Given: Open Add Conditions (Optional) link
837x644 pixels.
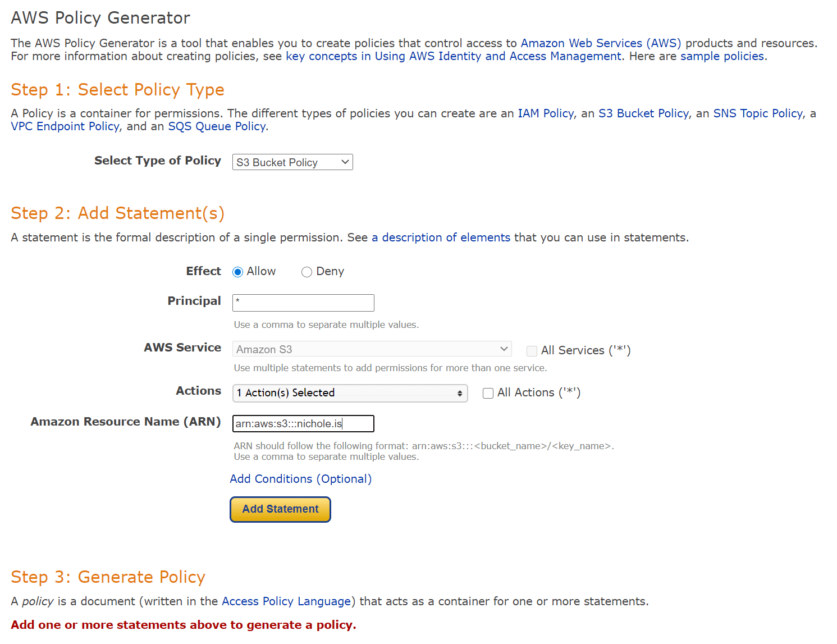Looking at the screenshot, I should 301,479.
